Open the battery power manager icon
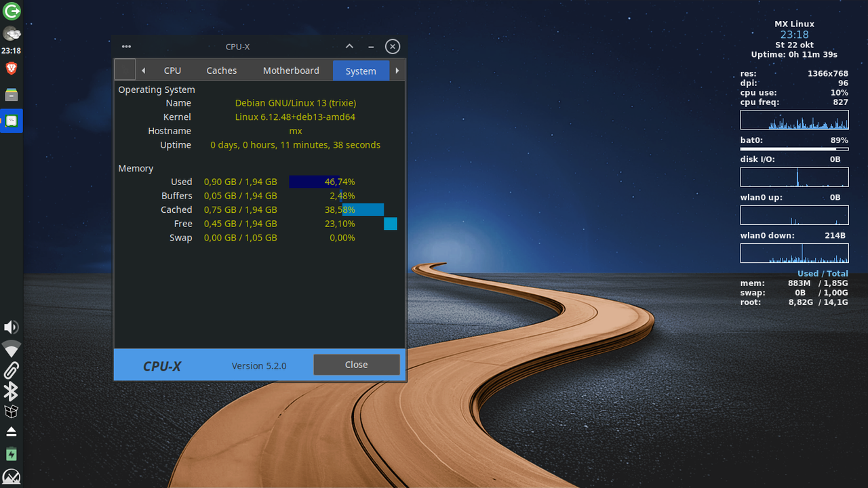Viewport: 868px width, 488px height. pyautogui.click(x=11, y=454)
